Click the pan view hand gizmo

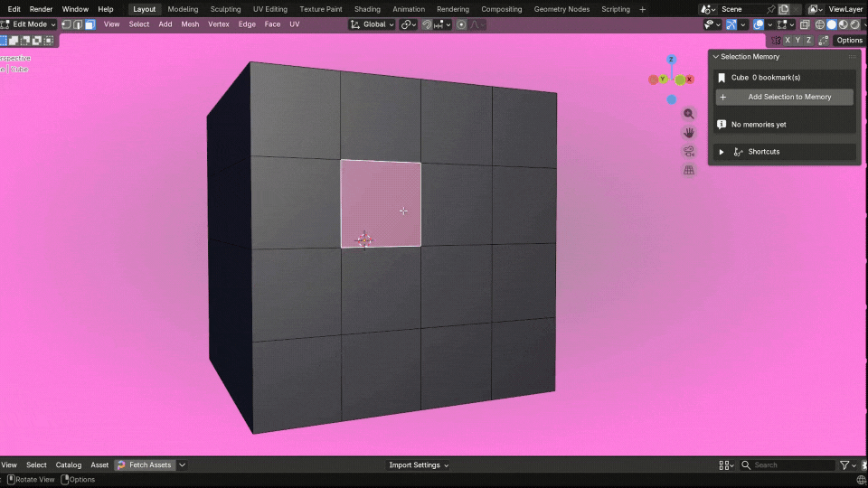tap(689, 133)
